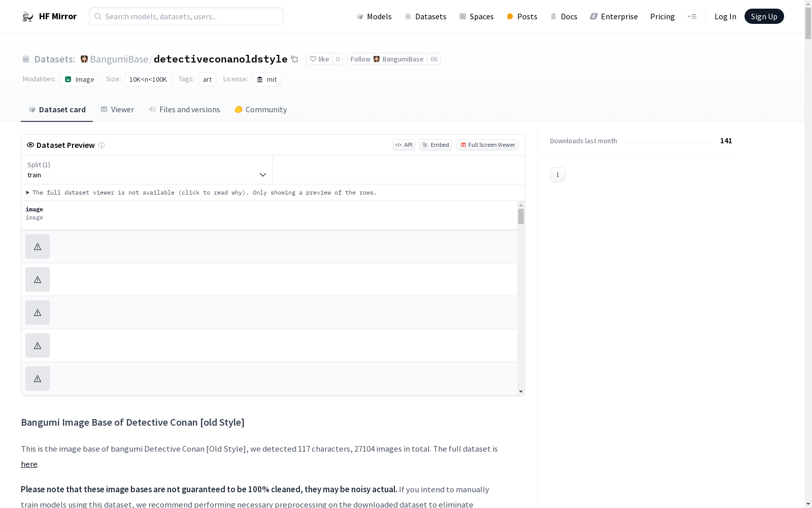Viewport: 812px width, 508px height.
Task: Click the mit license tag
Action: click(x=267, y=79)
